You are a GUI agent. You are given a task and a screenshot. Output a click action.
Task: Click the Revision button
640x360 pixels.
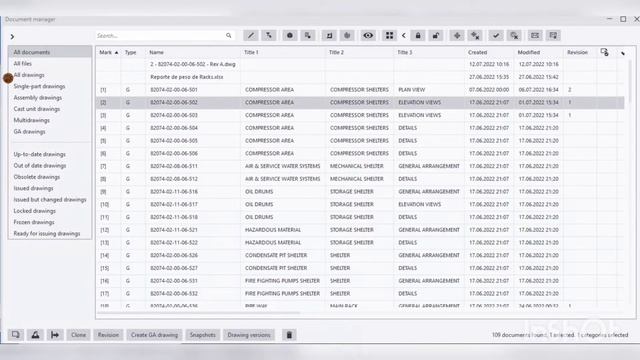[x=108, y=335]
